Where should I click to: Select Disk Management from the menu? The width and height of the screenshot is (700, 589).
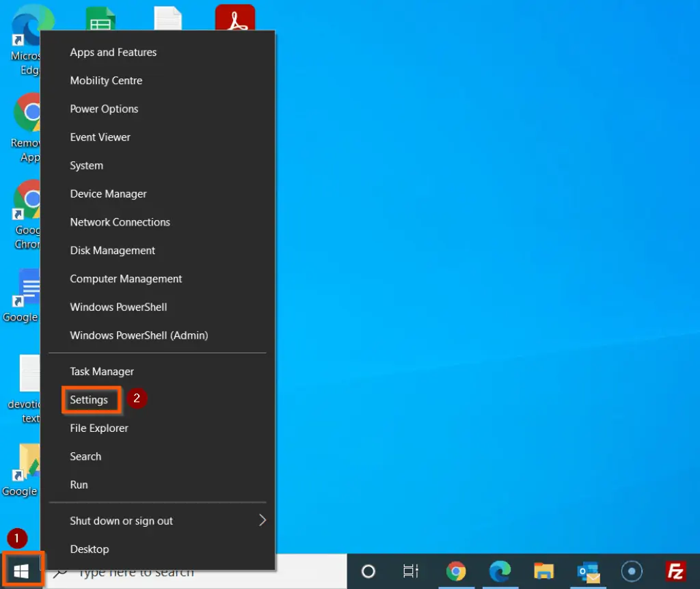click(x=112, y=250)
